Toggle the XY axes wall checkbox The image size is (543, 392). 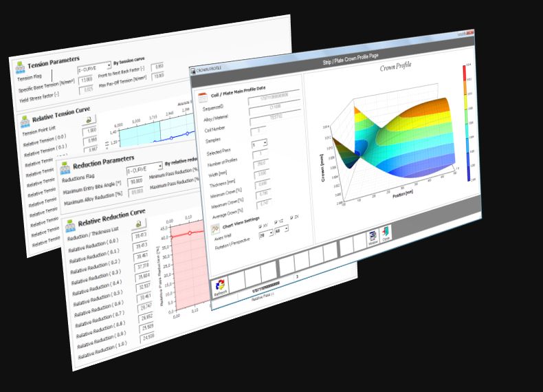tap(260, 225)
